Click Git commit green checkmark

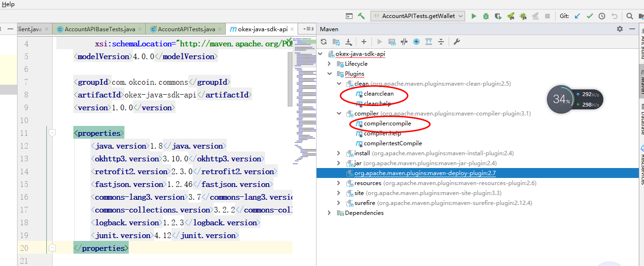click(590, 16)
